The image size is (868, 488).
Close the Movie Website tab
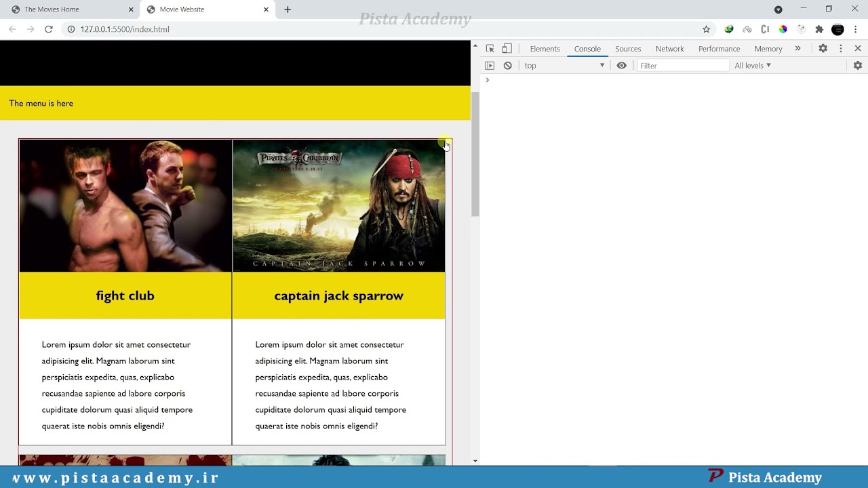(x=267, y=9)
